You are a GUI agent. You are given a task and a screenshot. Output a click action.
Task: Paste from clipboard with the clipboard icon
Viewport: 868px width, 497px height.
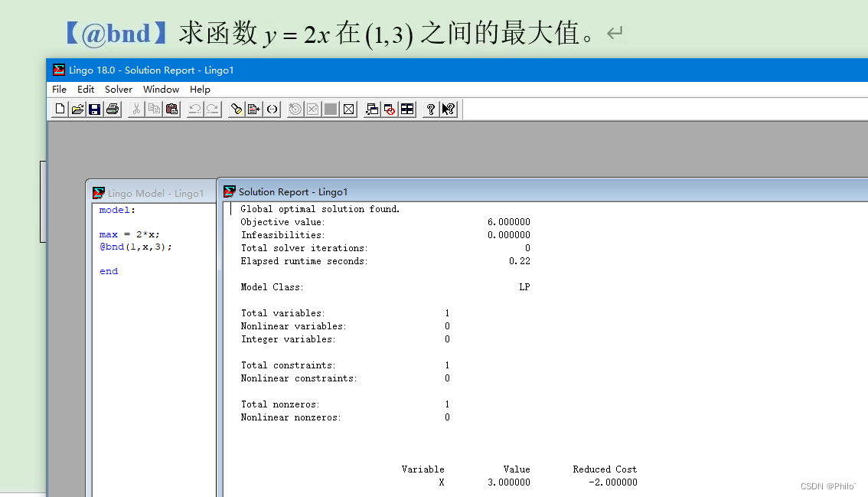pyautogui.click(x=171, y=110)
